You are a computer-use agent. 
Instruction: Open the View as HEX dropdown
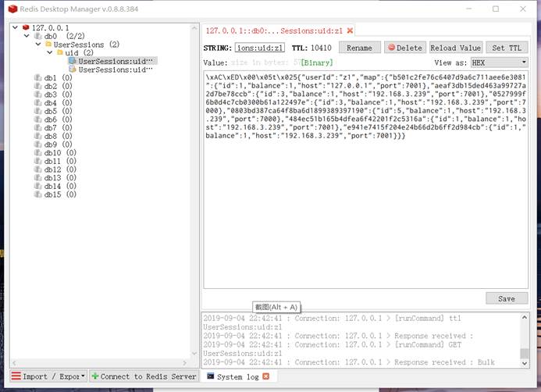coord(524,62)
